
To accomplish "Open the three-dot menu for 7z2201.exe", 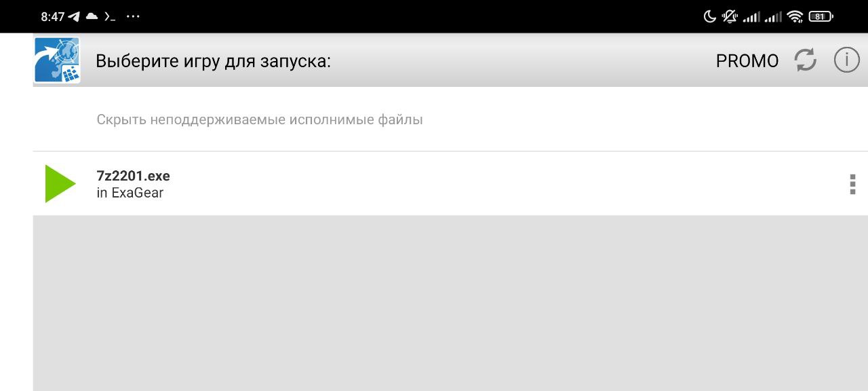I will (x=852, y=184).
